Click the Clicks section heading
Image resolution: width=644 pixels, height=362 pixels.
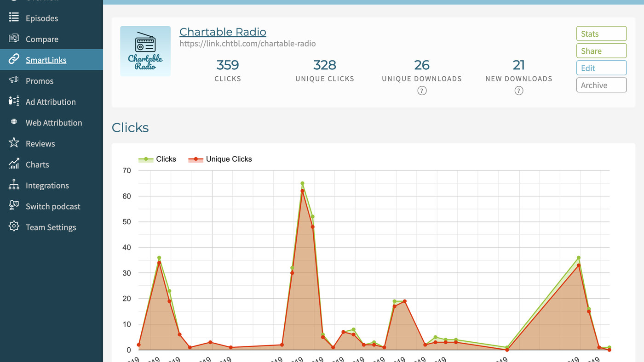(130, 127)
